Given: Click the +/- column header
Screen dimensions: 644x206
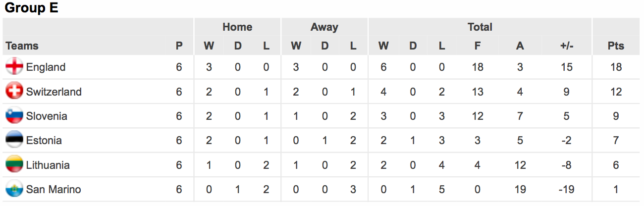Looking at the screenshot, I should pos(566,46).
